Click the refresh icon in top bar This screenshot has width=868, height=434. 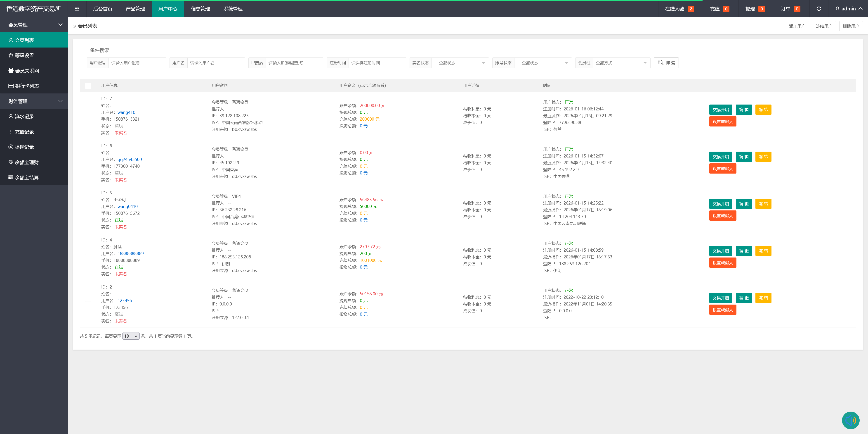818,9
